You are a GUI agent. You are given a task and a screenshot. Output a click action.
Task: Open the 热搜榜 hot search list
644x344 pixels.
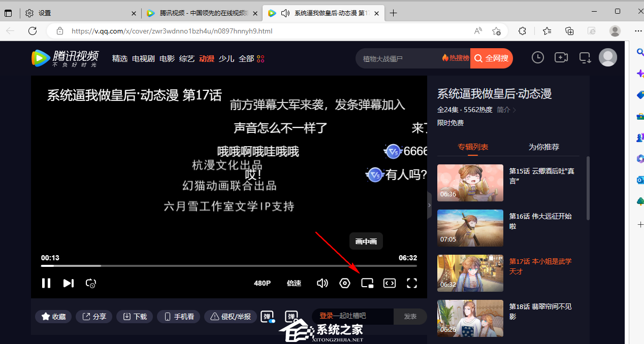[x=456, y=58]
